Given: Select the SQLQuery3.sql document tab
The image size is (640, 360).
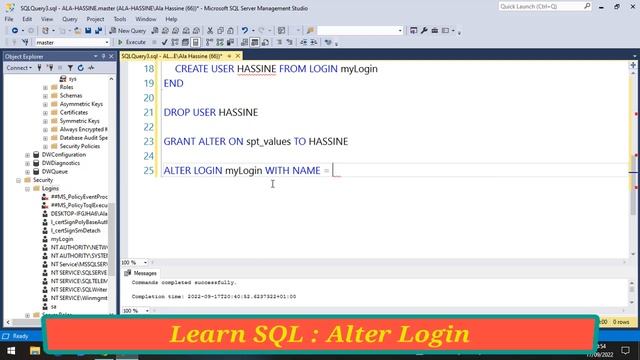Looking at the screenshot, I should (x=172, y=56).
